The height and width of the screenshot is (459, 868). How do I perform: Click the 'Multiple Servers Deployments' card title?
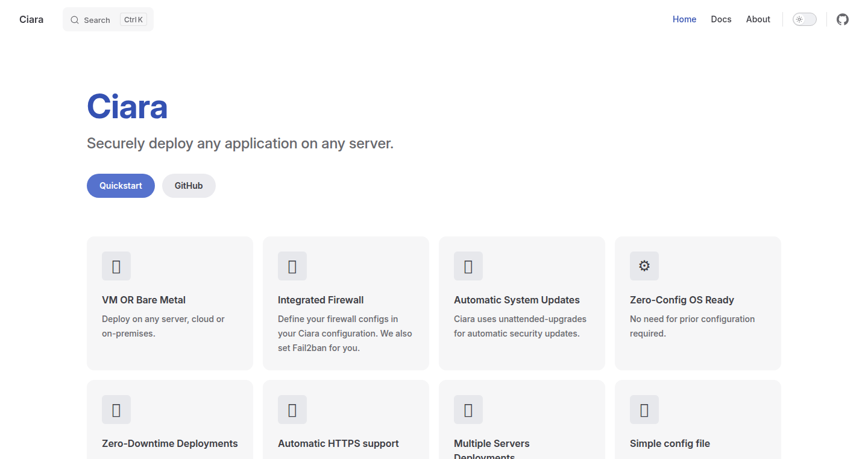pyautogui.click(x=492, y=450)
